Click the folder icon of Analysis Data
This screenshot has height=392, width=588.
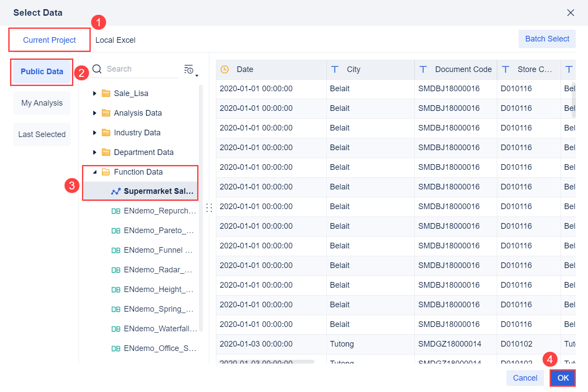tap(106, 113)
